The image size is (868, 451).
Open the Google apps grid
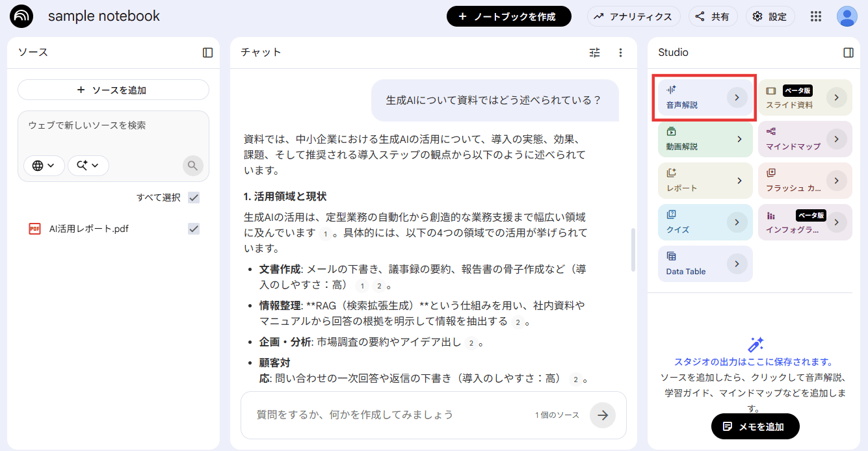[x=816, y=17]
